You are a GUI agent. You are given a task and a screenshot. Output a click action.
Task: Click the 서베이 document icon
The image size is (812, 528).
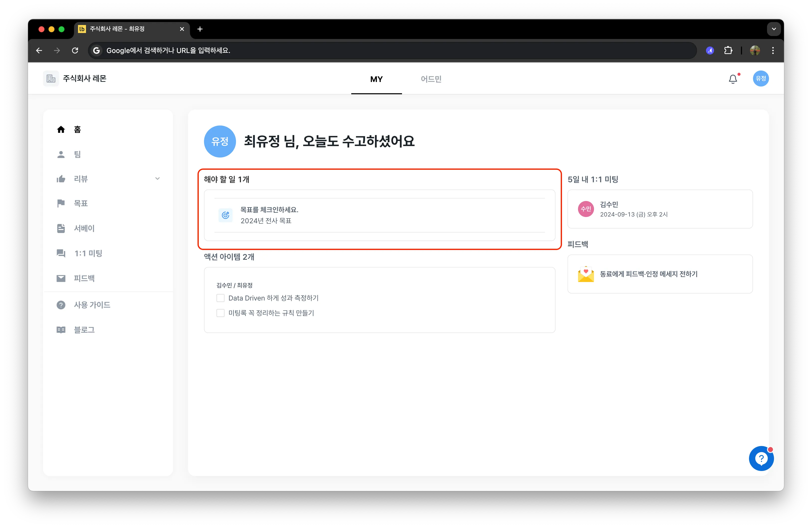point(61,228)
